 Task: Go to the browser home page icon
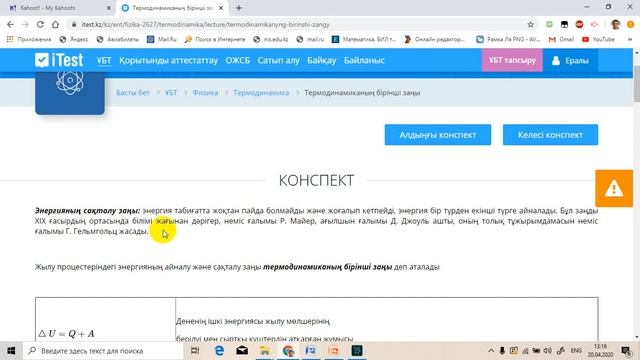(55, 24)
